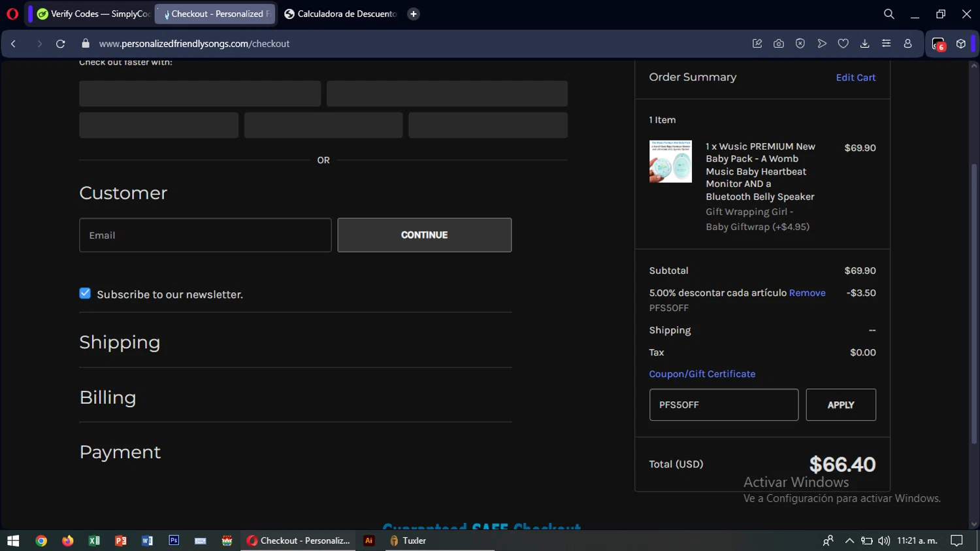Screen dimensions: 980x551
Task: Click the Edit Cart link
Action: 856,77
